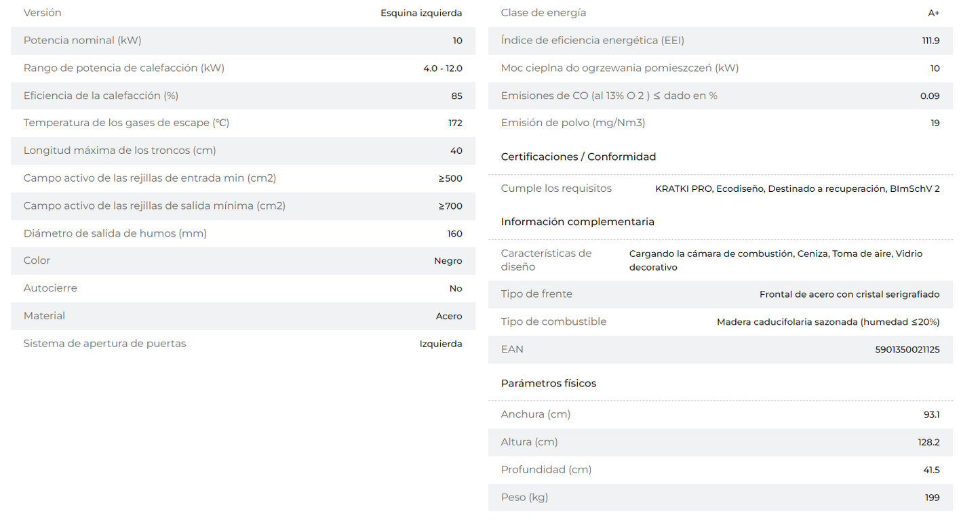Select the Altura (cm) value 128.2

coord(929,442)
